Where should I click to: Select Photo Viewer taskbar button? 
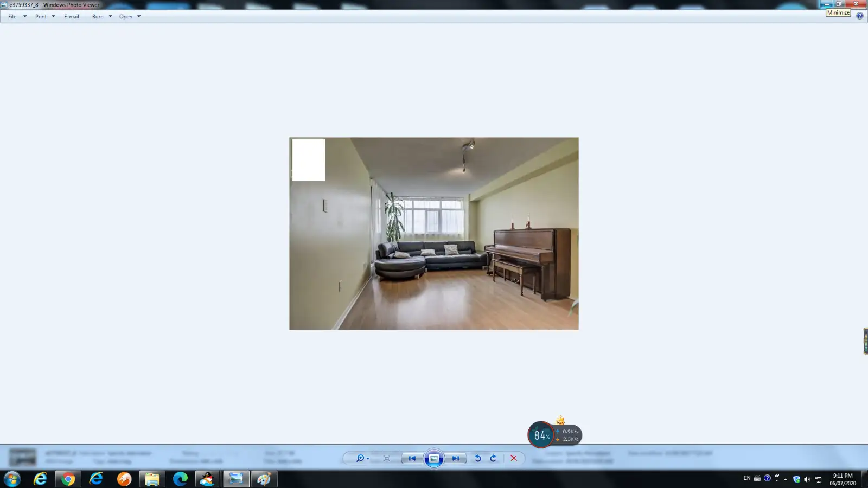pos(236,479)
